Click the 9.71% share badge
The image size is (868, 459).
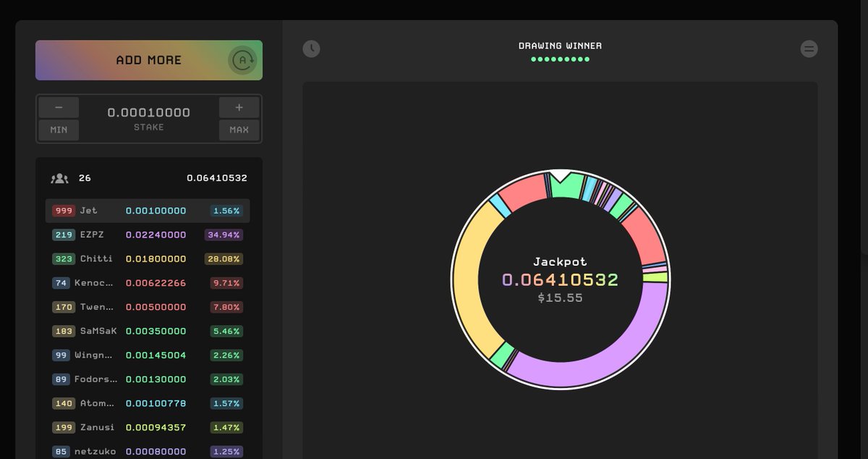click(226, 283)
